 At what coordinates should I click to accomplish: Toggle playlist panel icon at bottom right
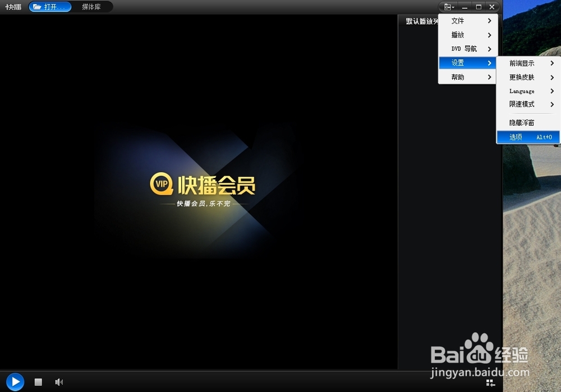[x=490, y=383]
